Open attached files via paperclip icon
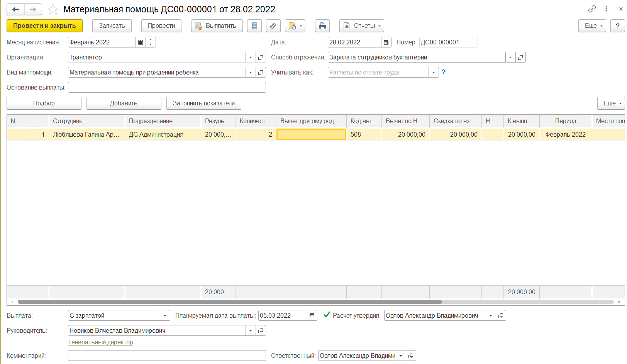 point(273,26)
